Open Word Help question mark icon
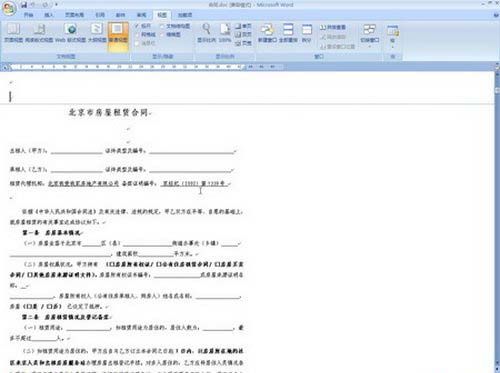This screenshot has height=373, width=500. click(495, 15)
